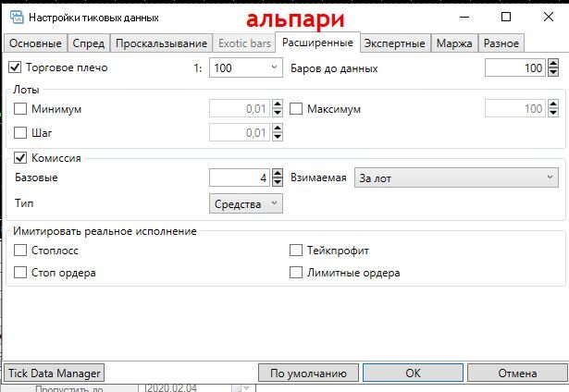
Task: Enable the Минимум lot checkbox
Action: (x=20, y=108)
